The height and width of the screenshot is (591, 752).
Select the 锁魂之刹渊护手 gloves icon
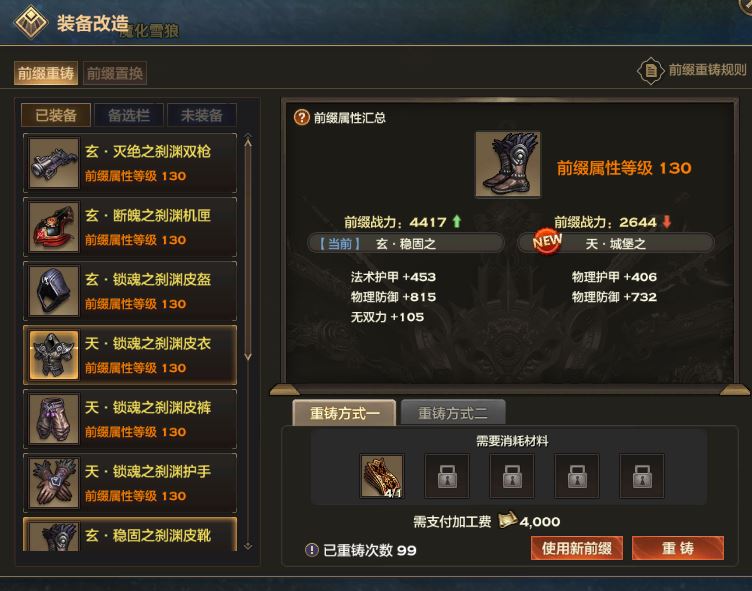54,483
